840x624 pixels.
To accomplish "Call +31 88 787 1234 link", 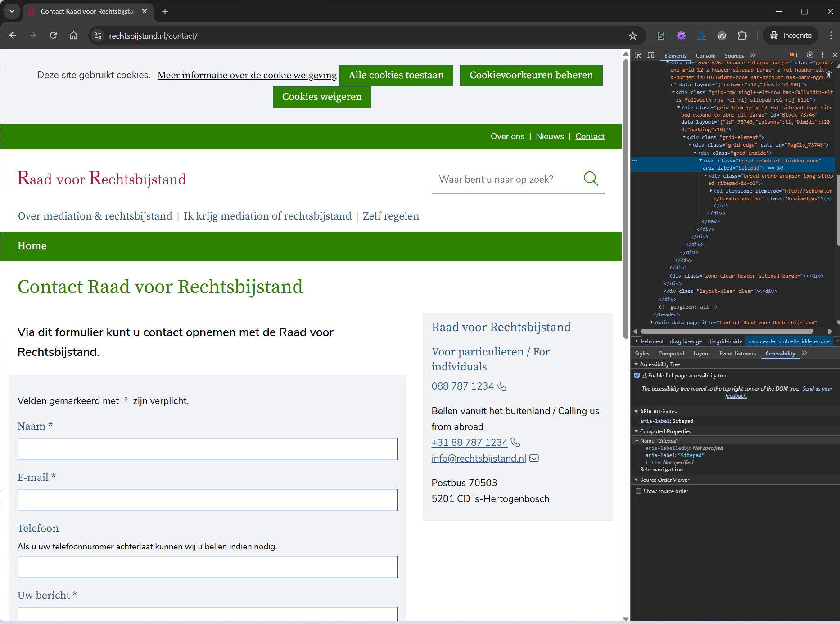I will point(469,442).
